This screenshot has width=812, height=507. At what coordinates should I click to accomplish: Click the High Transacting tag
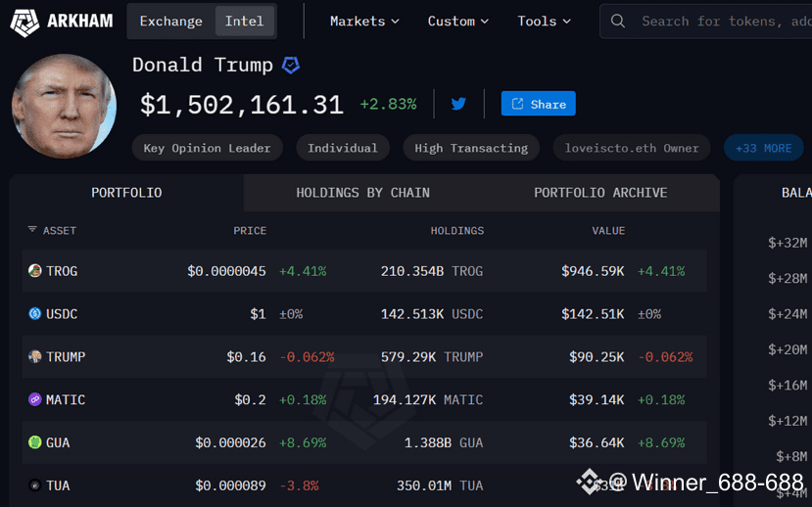point(471,148)
